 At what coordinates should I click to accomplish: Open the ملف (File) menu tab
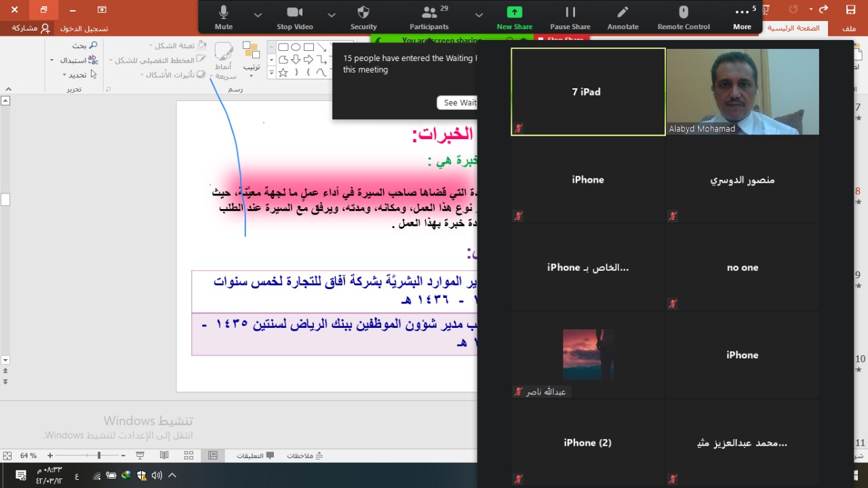pyautogui.click(x=849, y=29)
